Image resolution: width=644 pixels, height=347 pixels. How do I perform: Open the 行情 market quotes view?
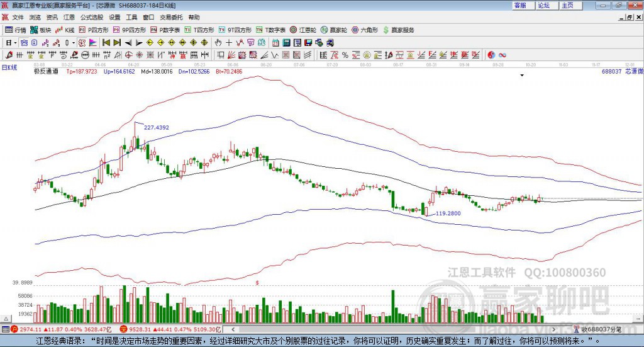(x=15, y=30)
